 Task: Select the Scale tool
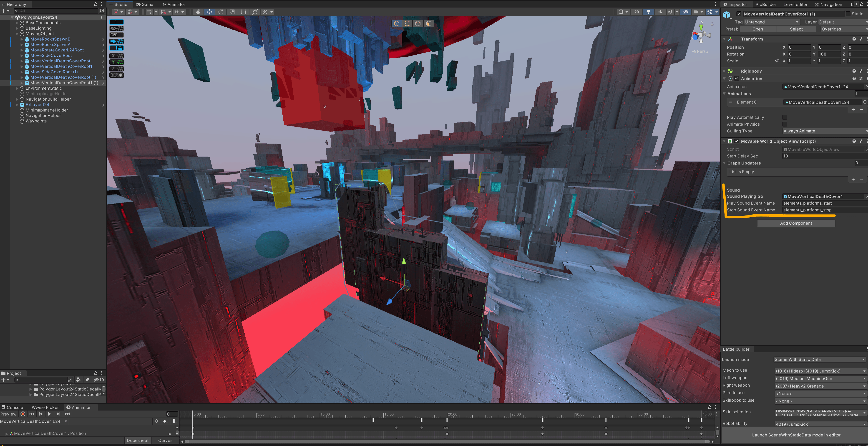click(232, 12)
